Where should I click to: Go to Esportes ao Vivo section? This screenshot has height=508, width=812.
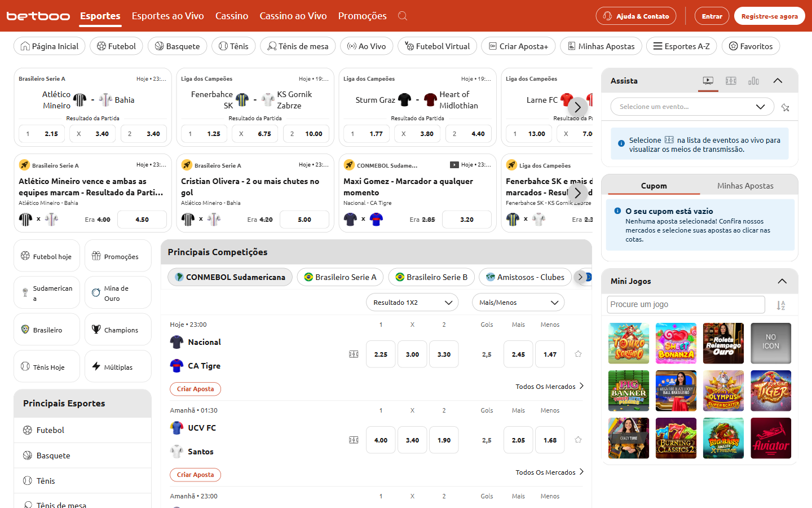[168, 16]
